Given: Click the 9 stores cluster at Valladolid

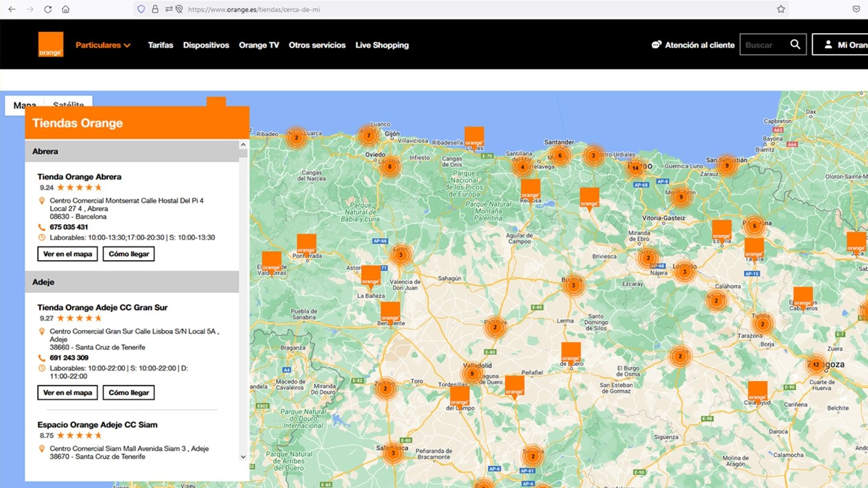Looking at the screenshot, I should 472,374.
